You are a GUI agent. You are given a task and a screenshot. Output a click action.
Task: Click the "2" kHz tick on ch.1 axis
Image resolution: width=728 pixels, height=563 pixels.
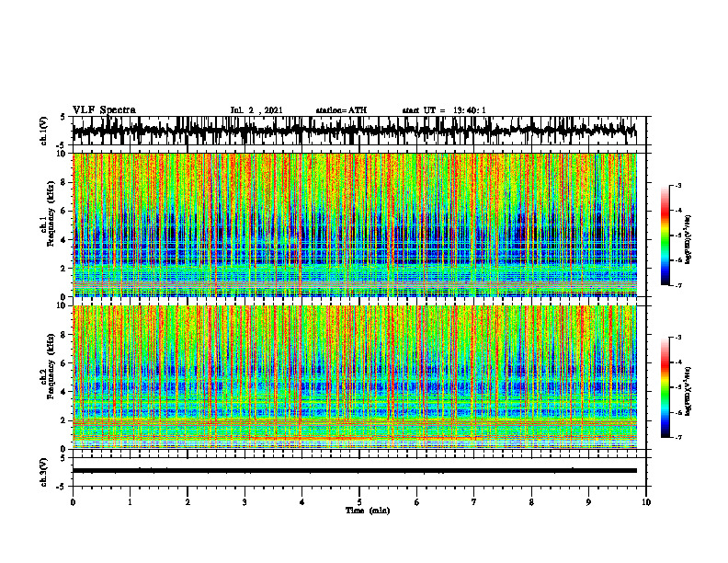pyautogui.click(x=64, y=269)
